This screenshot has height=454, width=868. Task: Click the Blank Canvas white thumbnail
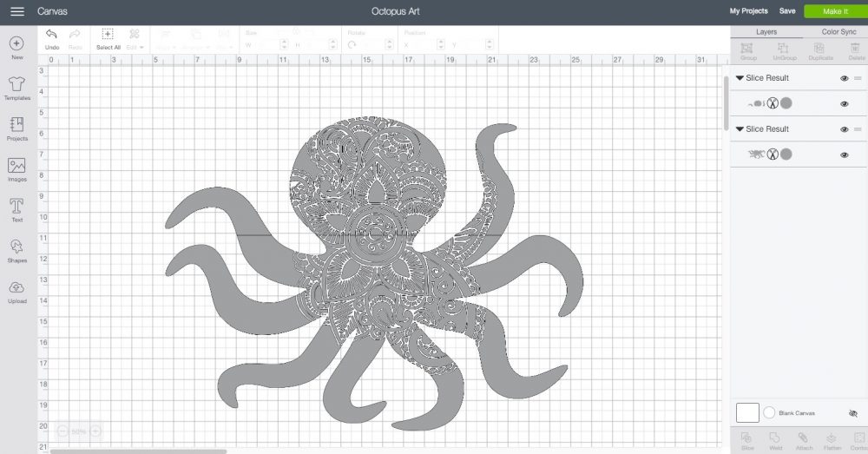pyautogui.click(x=747, y=412)
